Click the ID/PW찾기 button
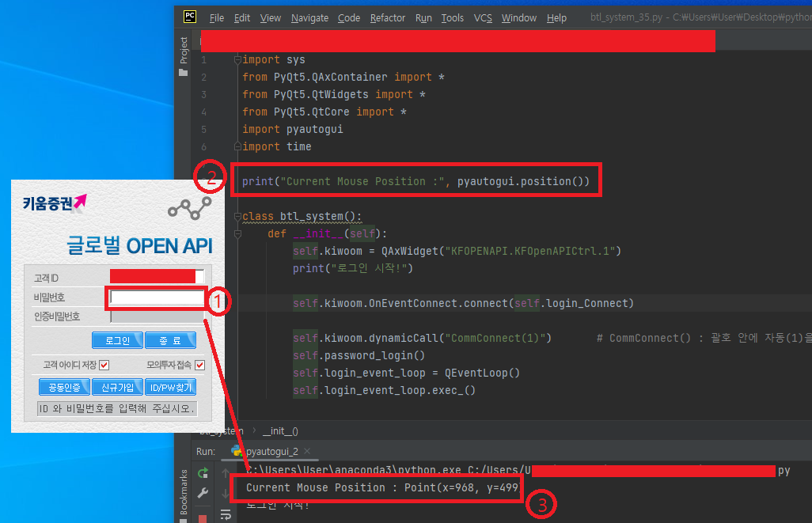 point(170,387)
